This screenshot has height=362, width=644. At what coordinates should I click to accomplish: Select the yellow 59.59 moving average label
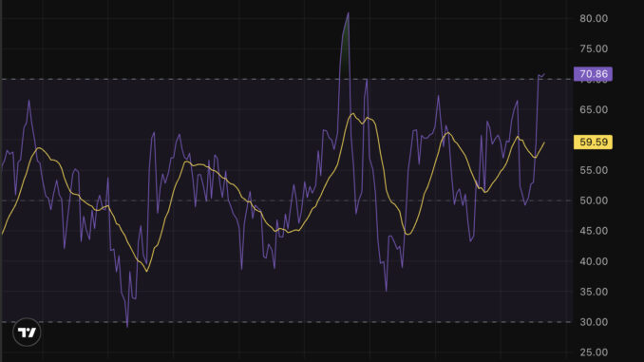[x=593, y=143]
